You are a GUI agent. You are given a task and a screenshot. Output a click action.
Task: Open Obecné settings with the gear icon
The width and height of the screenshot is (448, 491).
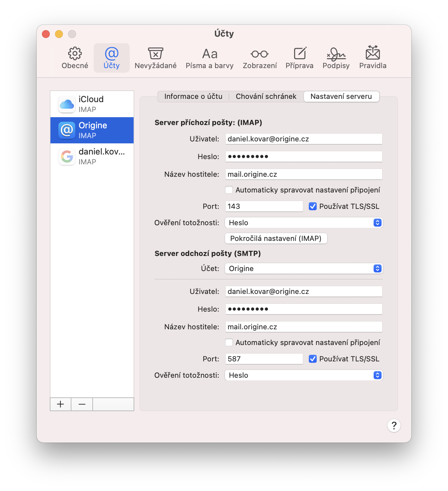tap(75, 58)
